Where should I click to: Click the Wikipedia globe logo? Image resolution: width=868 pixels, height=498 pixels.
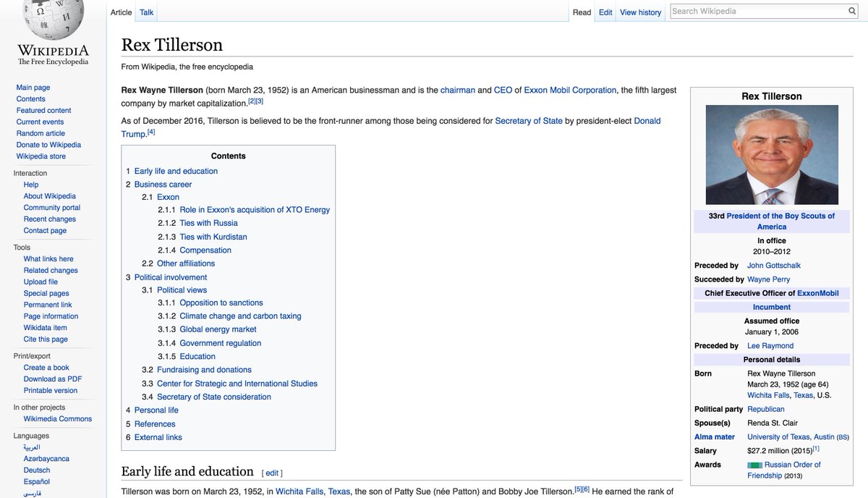(53, 20)
